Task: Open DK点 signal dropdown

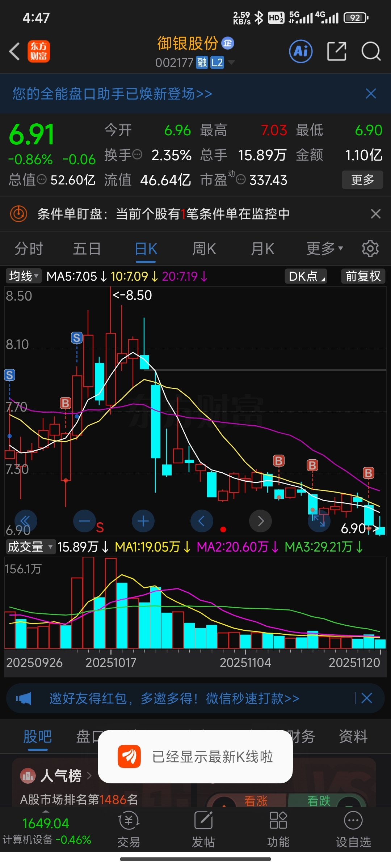Action: coord(306,276)
